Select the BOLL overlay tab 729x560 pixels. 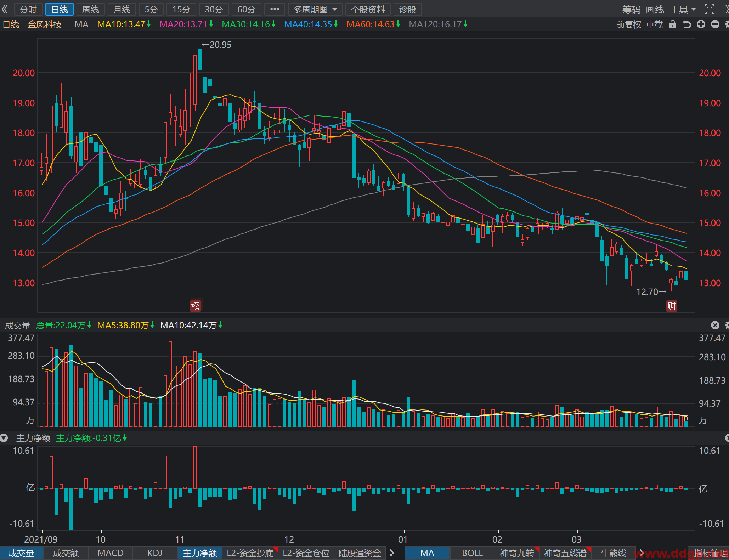pos(472,553)
